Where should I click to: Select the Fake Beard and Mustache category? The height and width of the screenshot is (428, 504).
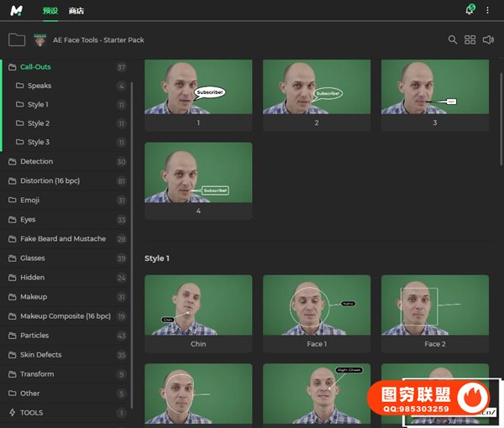(x=62, y=239)
